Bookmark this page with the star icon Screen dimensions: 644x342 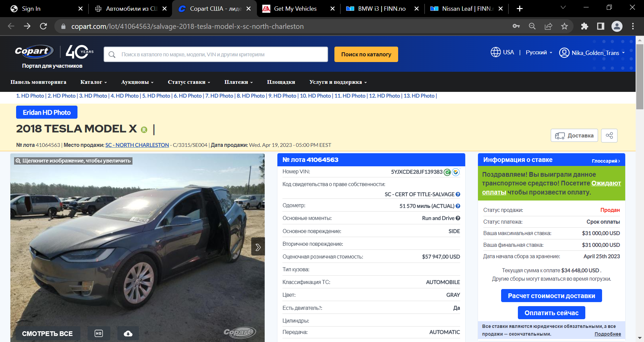(565, 26)
